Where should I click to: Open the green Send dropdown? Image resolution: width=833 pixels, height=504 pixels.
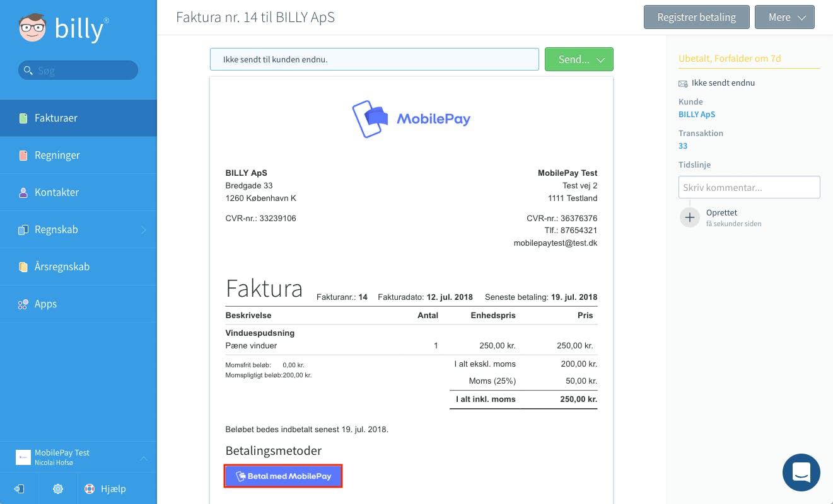point(579,59)
